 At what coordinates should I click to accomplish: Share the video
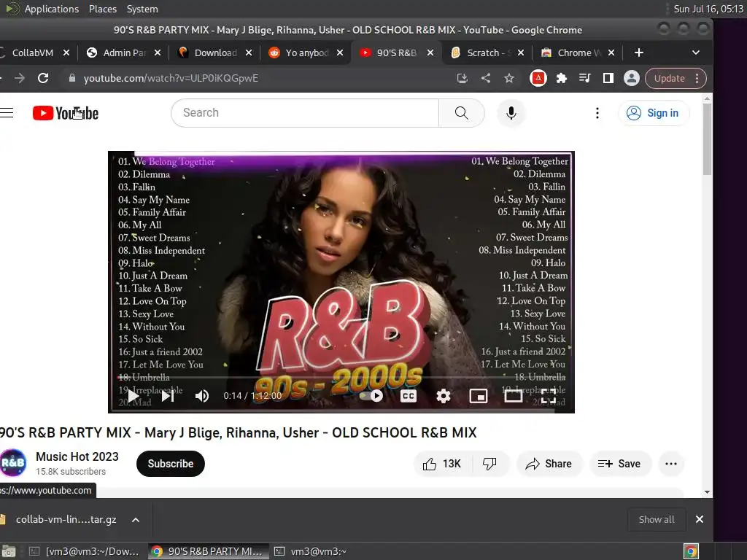pos(549,464)
